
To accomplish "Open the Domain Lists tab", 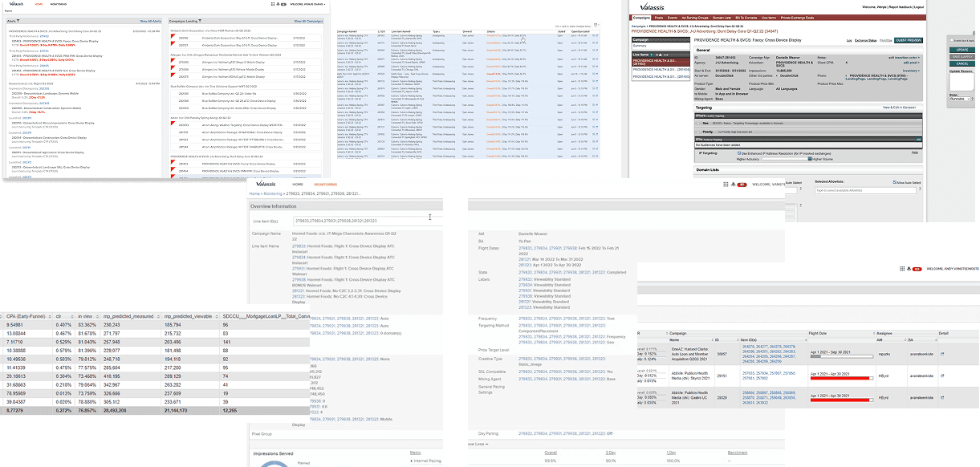I will pos(722,18).
